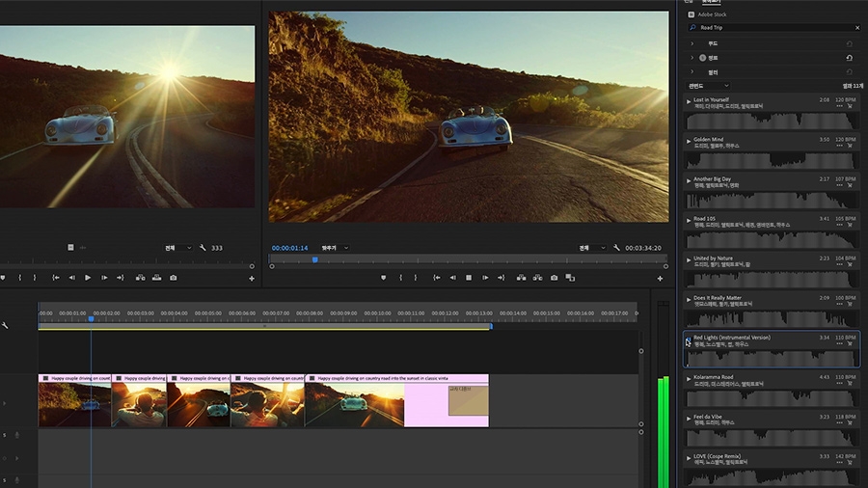Toggle Solo on the bottom audio track
Screen dimensions: 868x488
coord(5,478)
